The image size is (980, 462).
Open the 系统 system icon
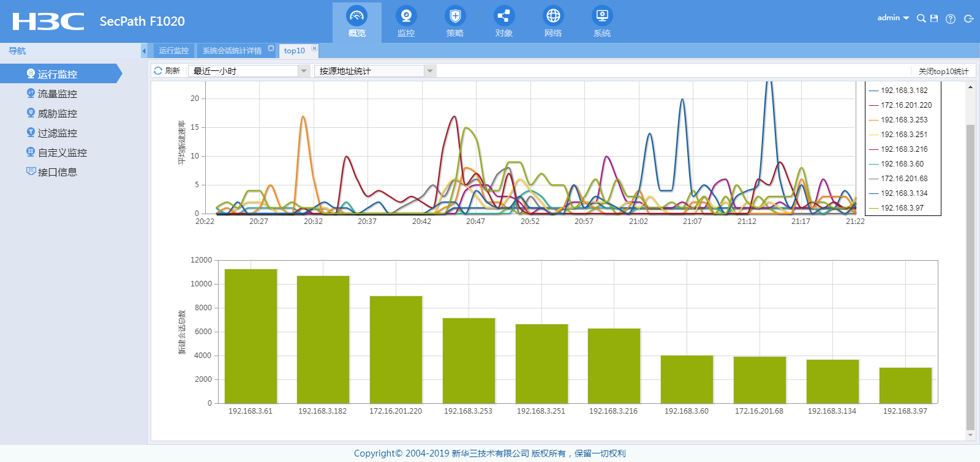point(602,15)
